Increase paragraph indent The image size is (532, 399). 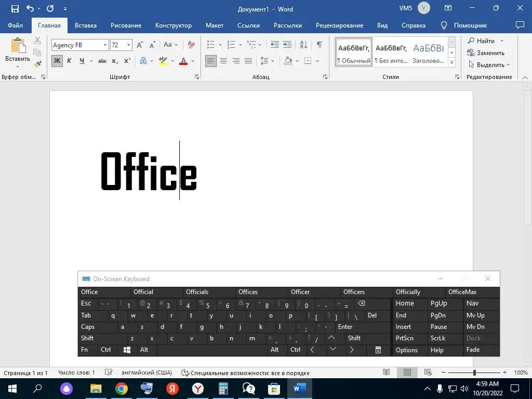pyautogui.click(x=287, y=45)
